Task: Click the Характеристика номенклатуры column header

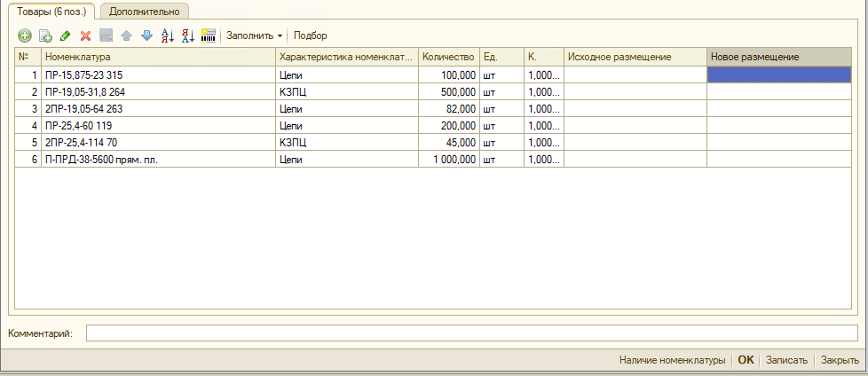Action: point(347,57)
